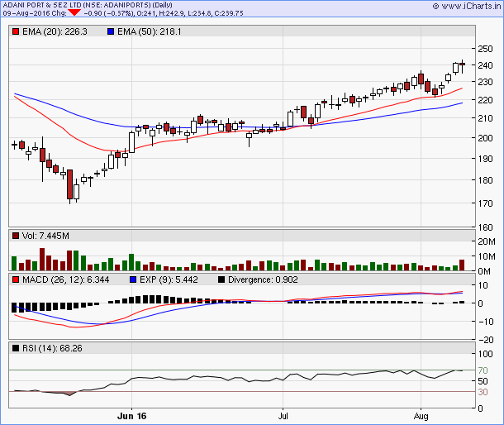Image resolution: width=504 pixels, height=425 pixels.
Task: Click the 220 price axis label
Action: click(x=485, y=100)
